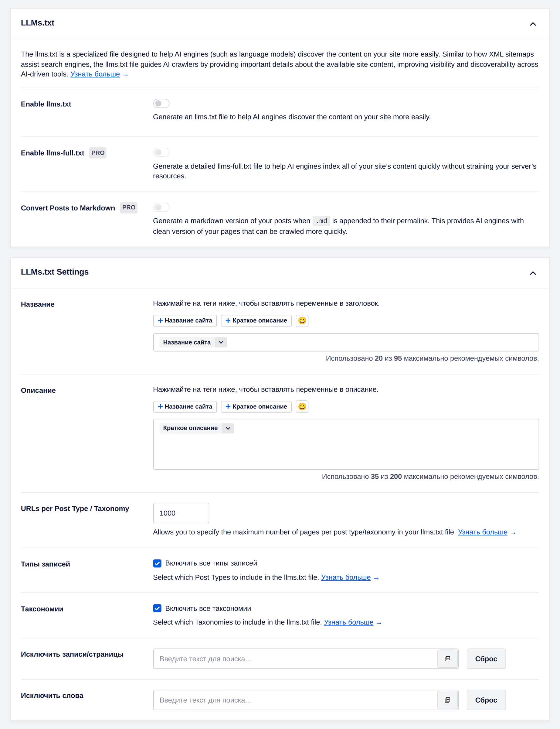Add Краткое описание tag to title
Screen dimensions: 560x729
click(256, 320)
